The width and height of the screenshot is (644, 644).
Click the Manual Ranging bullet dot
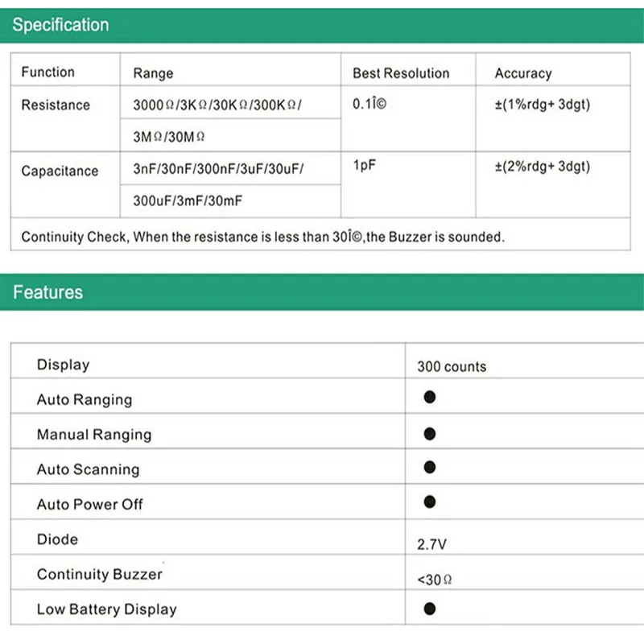(x=429, y=433)
